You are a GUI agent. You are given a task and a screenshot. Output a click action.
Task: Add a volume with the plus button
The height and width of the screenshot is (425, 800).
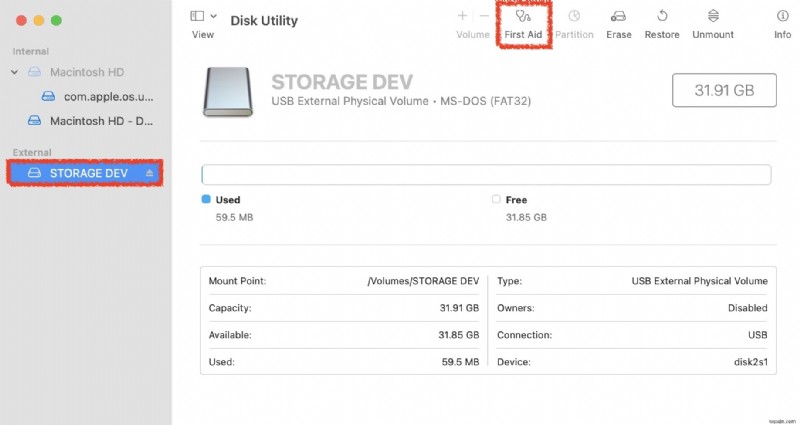pyautogui.click(x=462, y=16)
